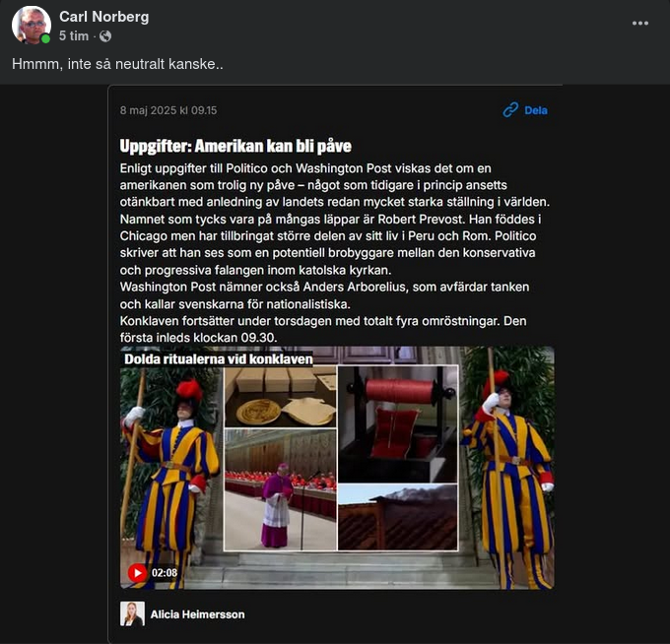Click Alicia Heimersson's small author photo

tap(132, 613)
